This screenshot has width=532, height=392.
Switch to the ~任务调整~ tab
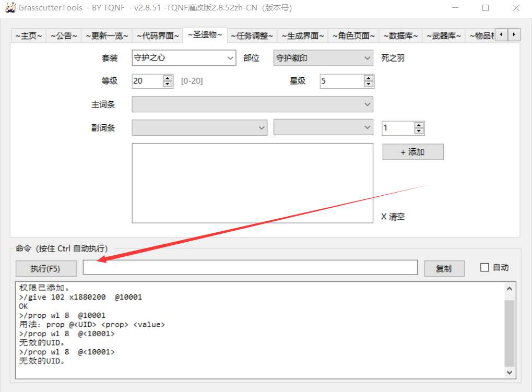(x=252, y=35)
